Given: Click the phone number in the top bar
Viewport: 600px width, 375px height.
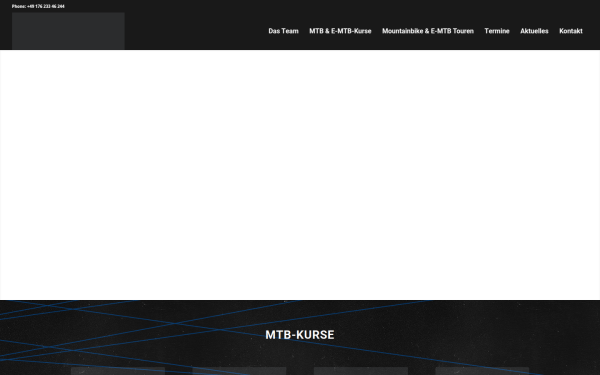Looking at the screenshot, I should pos(38,7).
